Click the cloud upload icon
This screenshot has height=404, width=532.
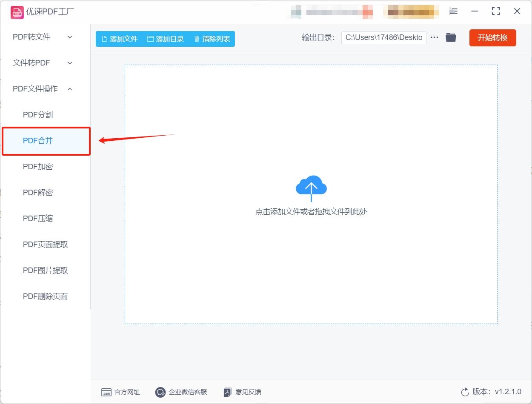311,188
